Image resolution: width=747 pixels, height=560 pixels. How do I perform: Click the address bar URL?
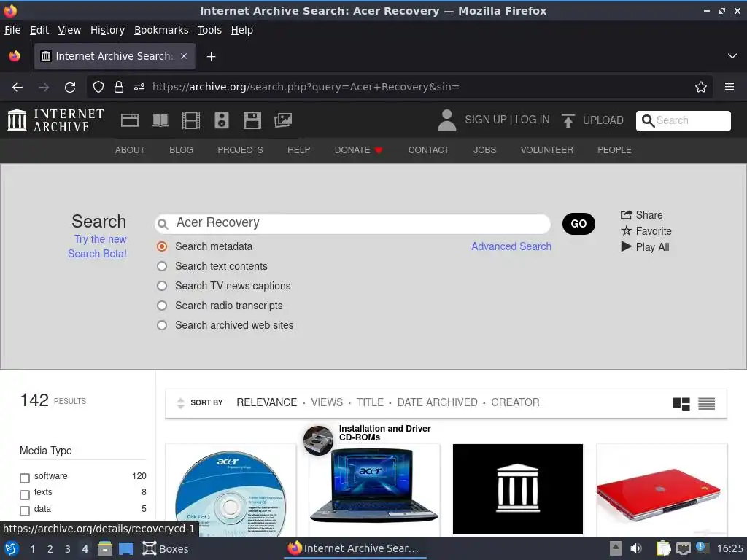point(306,87)
